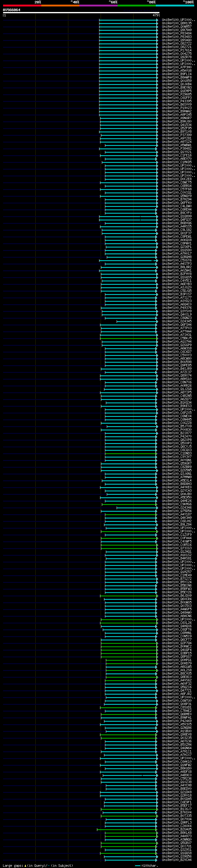The image size is (197, 868).
Task: Click hit label UniRef100_C4R2N5
Action: pos(177,396)
